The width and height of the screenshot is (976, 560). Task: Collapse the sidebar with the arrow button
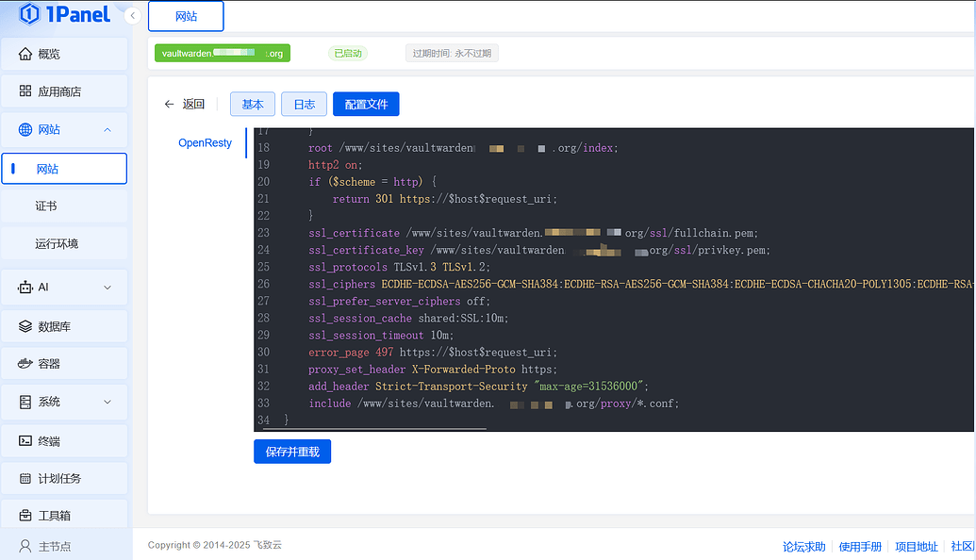coord(133,16)
